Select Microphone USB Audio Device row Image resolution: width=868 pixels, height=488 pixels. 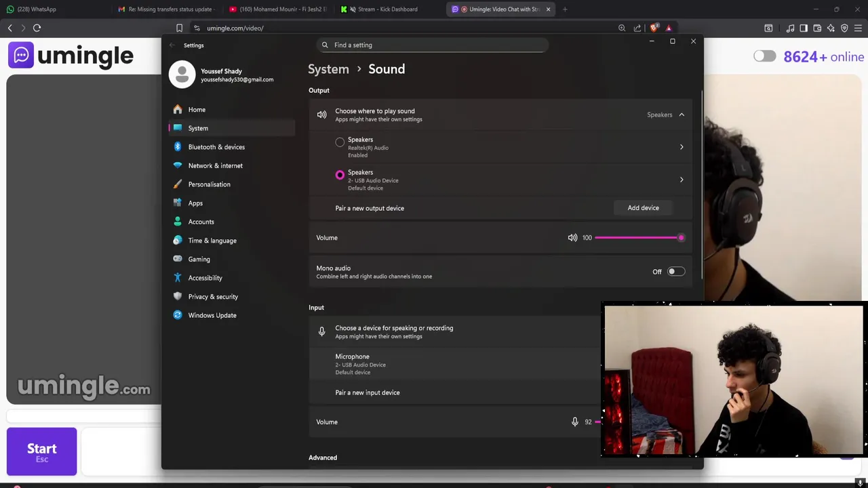click(454, 364)
